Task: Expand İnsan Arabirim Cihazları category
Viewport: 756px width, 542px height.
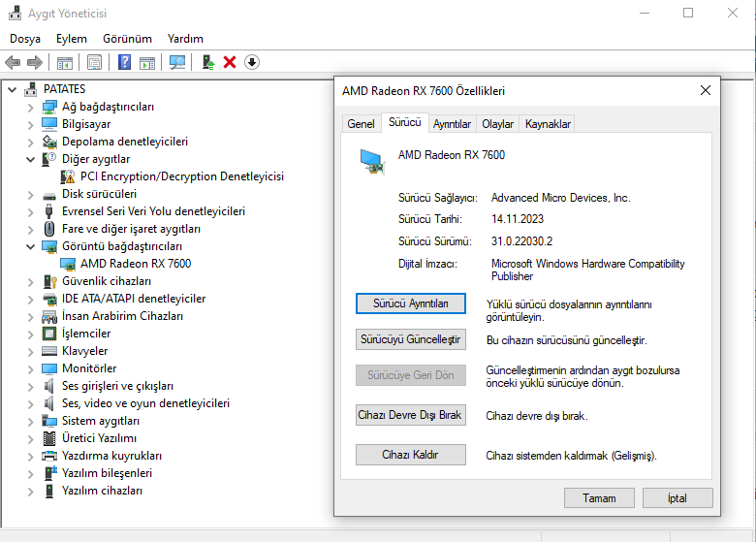Action: 31,317
